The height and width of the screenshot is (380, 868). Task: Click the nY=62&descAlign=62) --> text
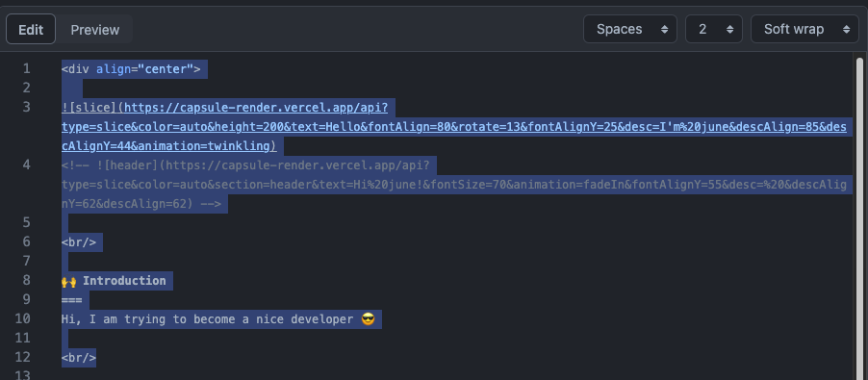(141, 204)
